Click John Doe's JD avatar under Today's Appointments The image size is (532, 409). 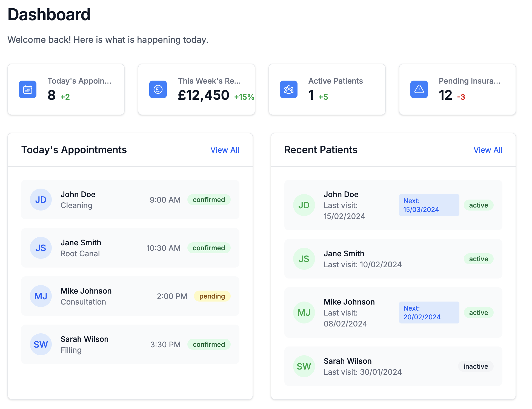tap(41, 200)
